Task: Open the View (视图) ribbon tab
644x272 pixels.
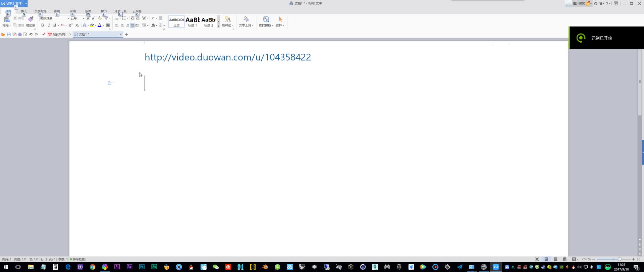Action: [88, 11]
